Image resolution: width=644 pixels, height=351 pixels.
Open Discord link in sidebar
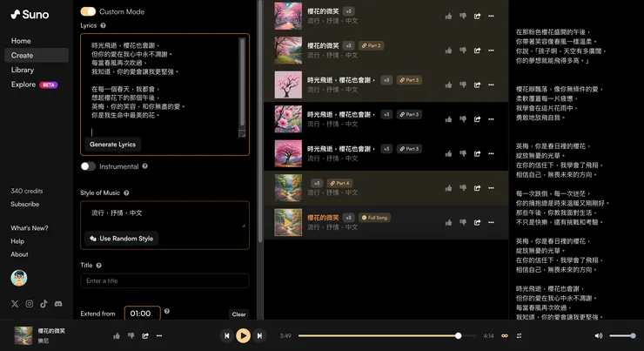click(x=58, y=304)
